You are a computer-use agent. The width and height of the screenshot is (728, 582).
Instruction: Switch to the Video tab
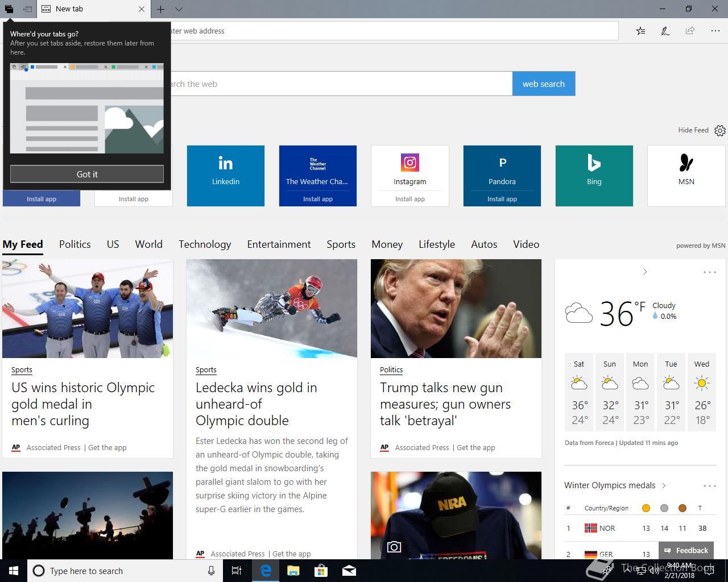(x=526, y=244)
